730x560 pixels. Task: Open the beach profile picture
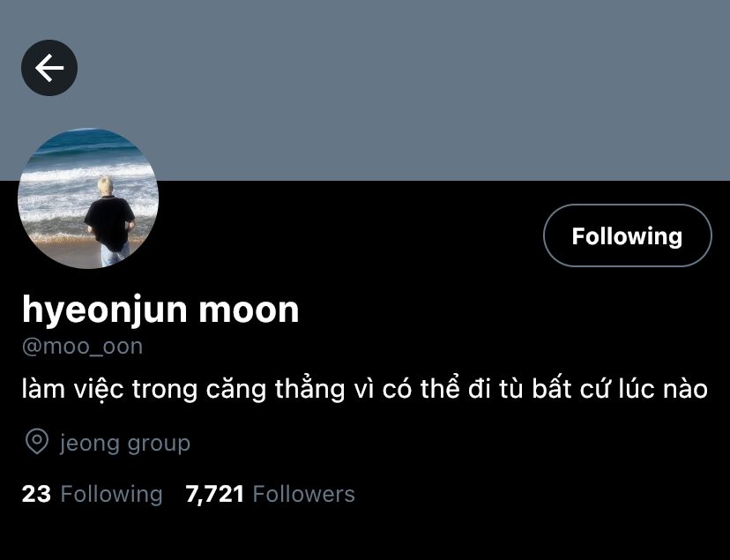coord(88,198)
